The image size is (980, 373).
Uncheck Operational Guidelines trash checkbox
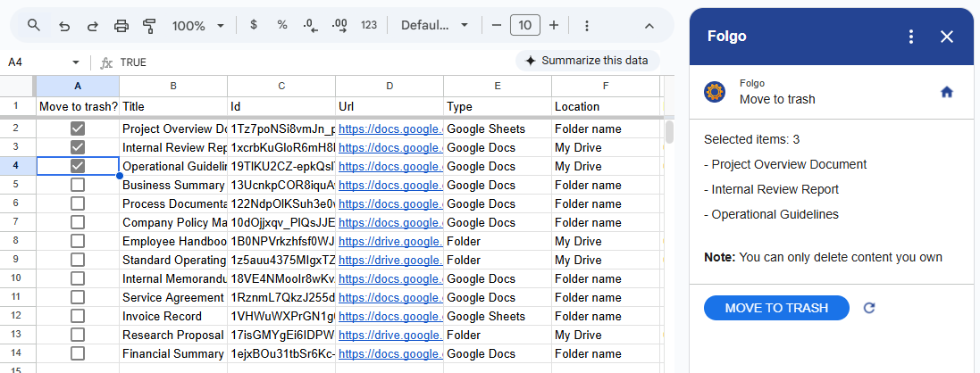[78, 166]
